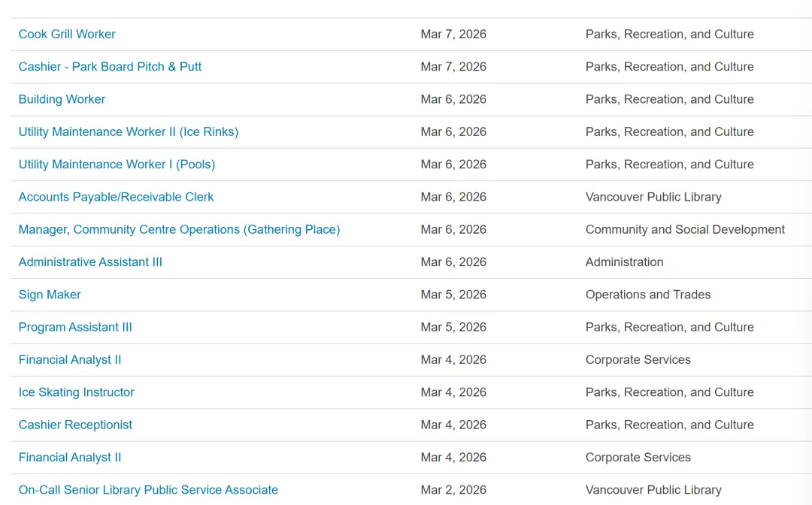This screenshot has height=505, width=812.
Task: Click the Administration department cell
Action: pos(624,262)
